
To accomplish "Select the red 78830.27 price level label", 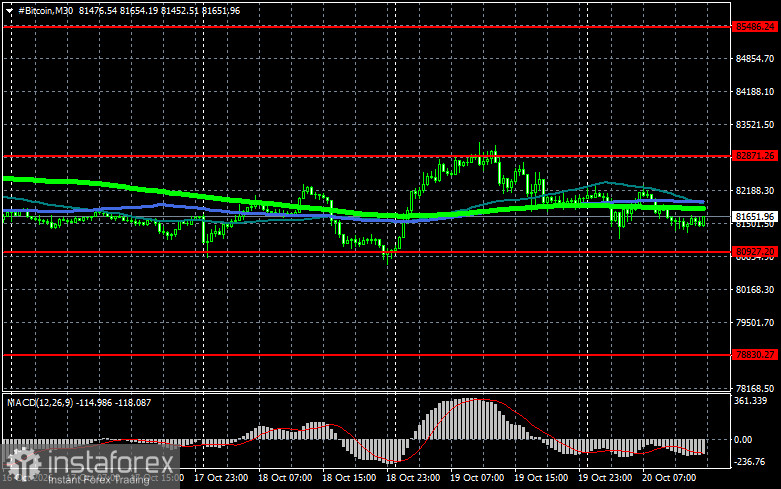I will [x=755, y=355].
